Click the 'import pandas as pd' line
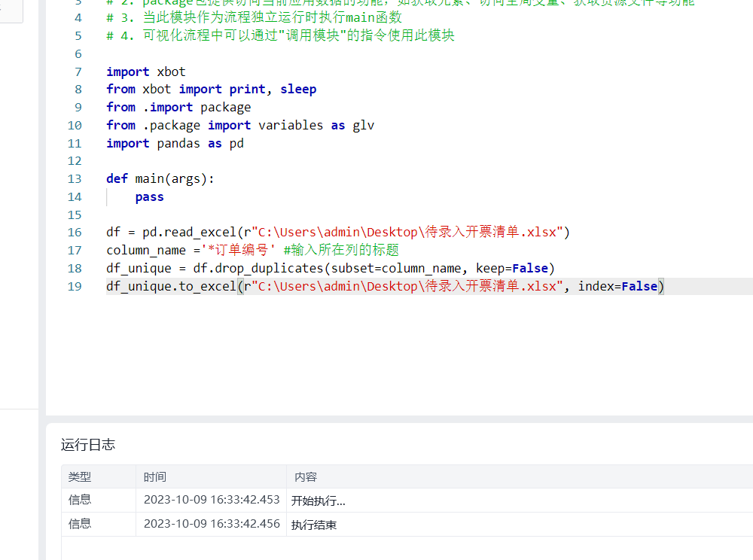 [x=175, y=143]
